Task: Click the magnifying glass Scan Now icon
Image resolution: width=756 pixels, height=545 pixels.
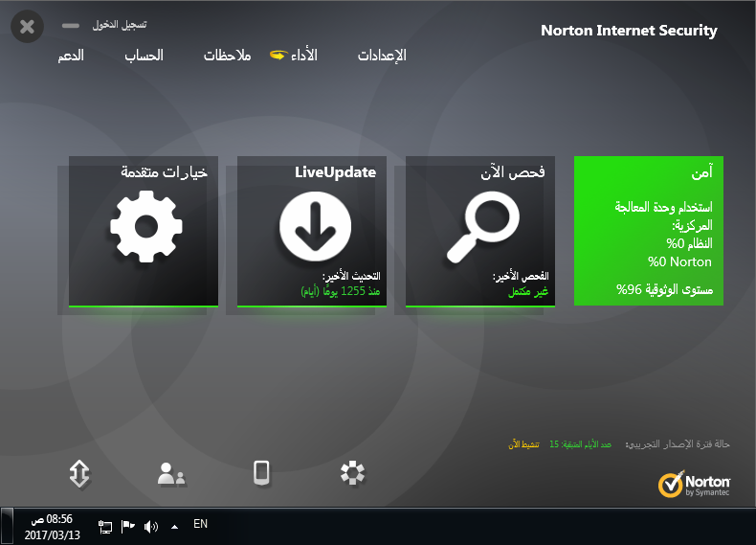Action: [482, 227]
